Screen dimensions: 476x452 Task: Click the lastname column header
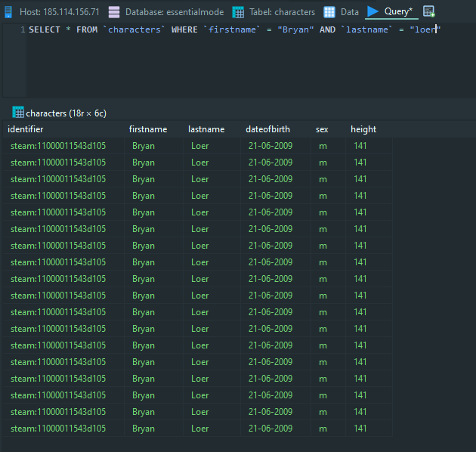pos(206,129)
